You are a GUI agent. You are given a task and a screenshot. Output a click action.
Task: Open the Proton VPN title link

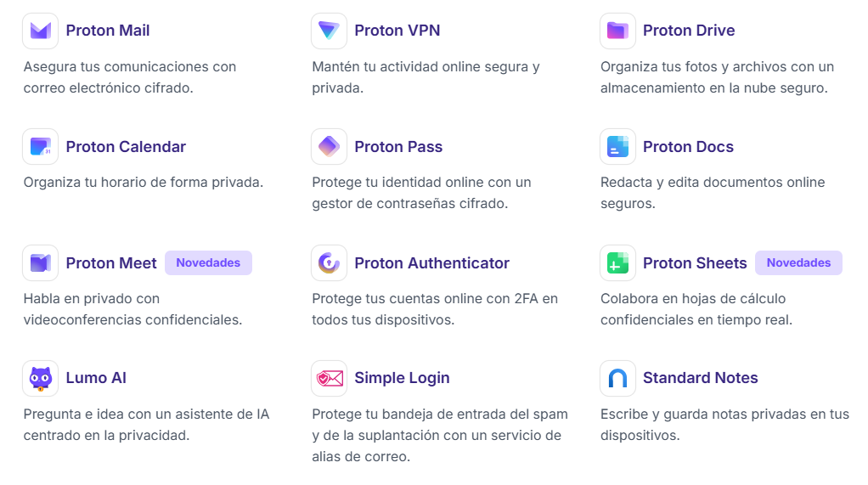(397, 31)
